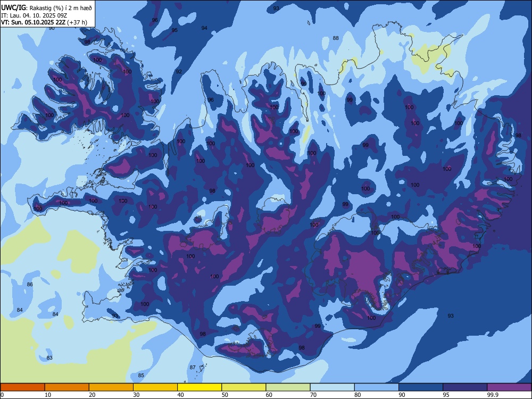Click the '92' humidity value label
This screenshot has height=399, width=532.
[x=179, y=72]
